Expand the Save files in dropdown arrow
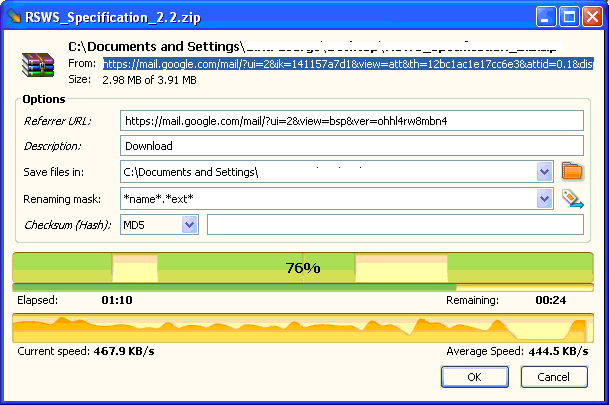The width and height of the screenshot is (609, 405). (x=545, y=172)
